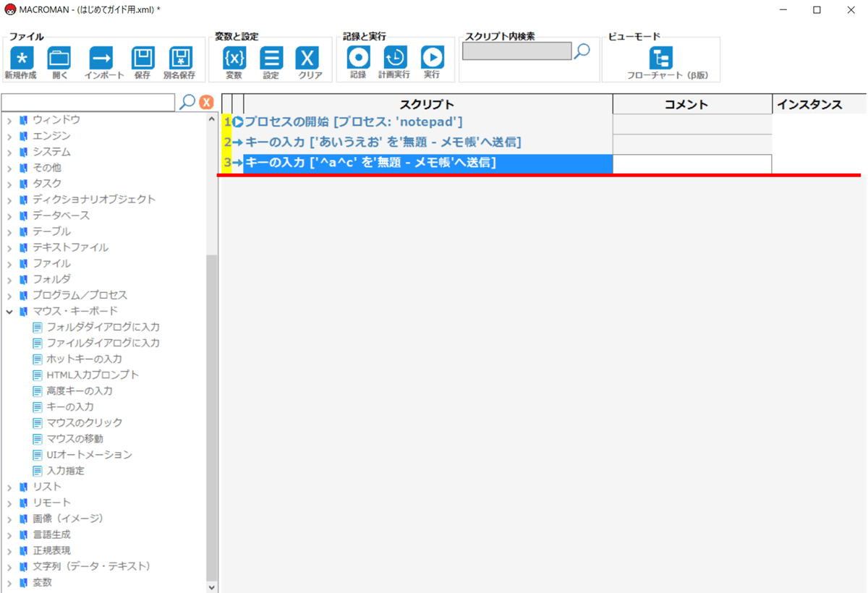Open 計画実行 scheduled execution

pos(395,63)
